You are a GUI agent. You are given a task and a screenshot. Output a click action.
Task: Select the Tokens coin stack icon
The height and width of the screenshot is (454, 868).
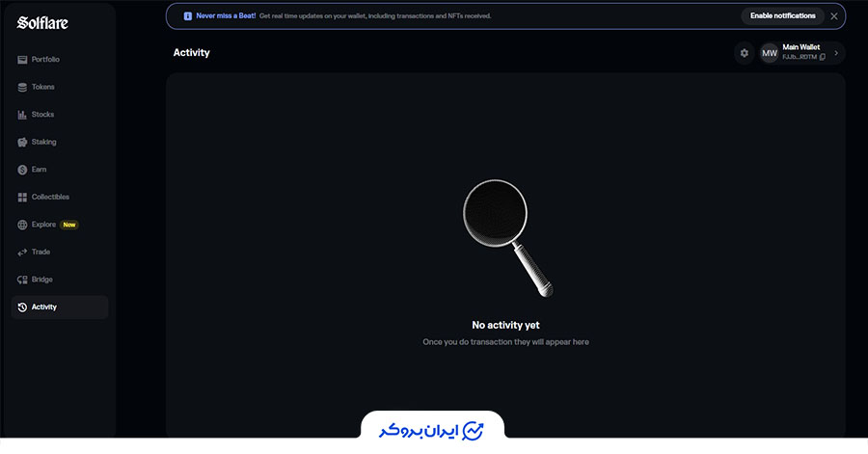[x=22, y=87]
